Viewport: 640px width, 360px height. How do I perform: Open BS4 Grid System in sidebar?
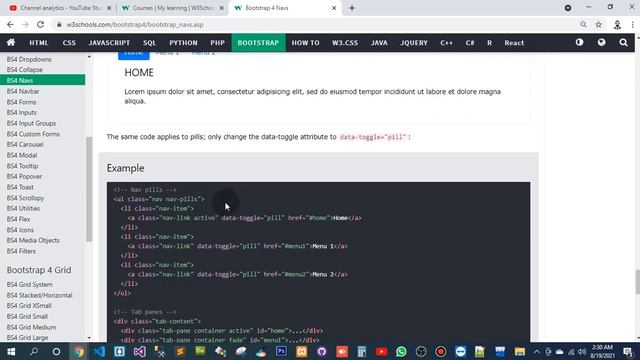(29, 284)
